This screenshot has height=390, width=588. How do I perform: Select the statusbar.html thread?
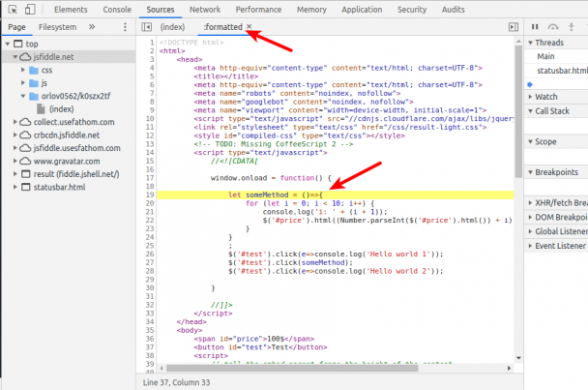coord(562,71)
